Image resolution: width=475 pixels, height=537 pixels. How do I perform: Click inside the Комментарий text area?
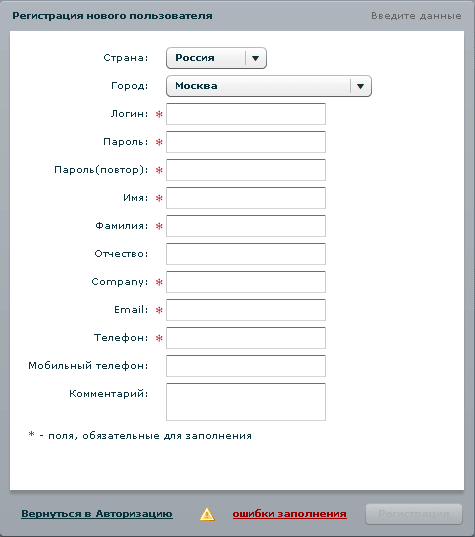click(x=246, y=402)
